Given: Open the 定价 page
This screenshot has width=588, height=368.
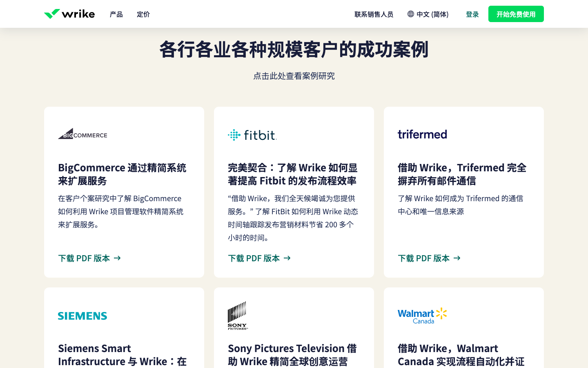Looking at the screenshot, I should [x=143, y=14].
